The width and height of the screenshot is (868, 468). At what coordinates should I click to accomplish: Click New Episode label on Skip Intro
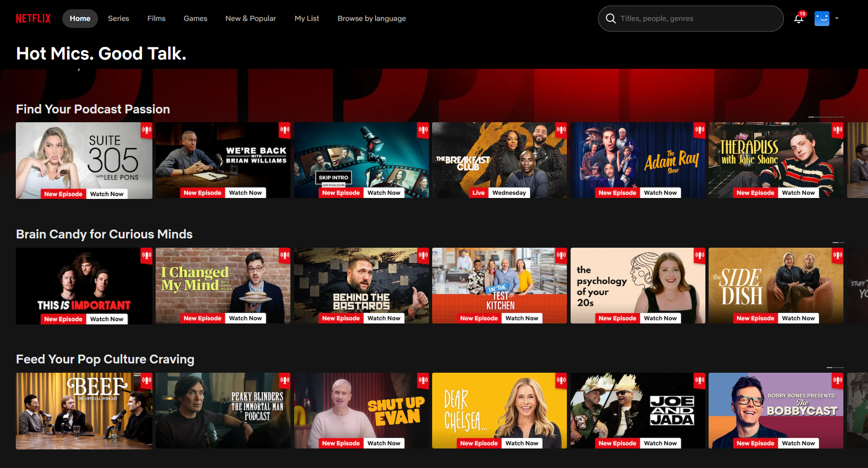click(341, 193)
